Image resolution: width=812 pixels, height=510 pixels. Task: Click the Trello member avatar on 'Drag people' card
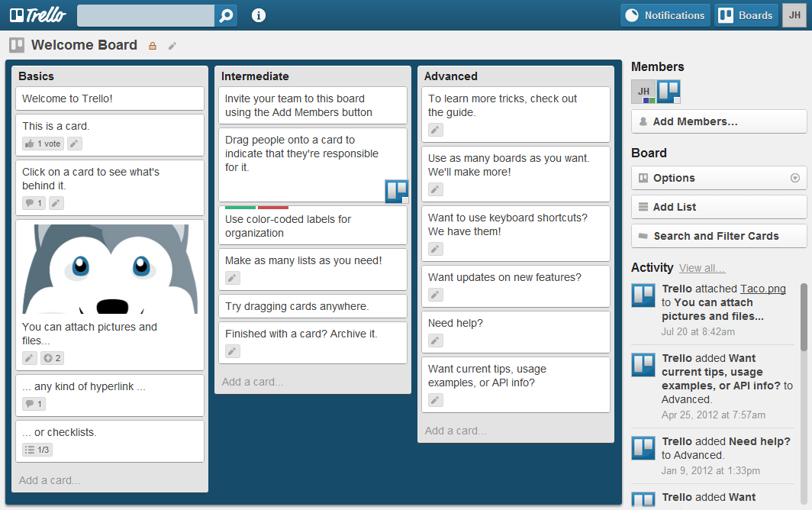point(397,191)
